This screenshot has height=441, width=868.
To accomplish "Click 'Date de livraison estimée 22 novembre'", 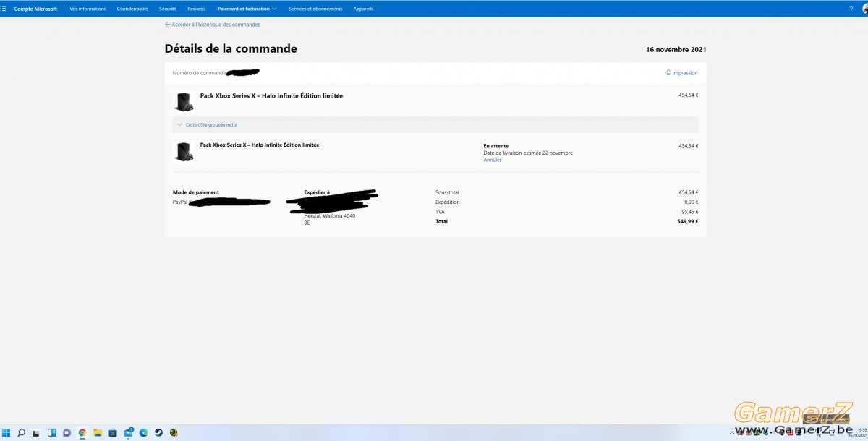I will pyautogui.click(x=528, y=153).
